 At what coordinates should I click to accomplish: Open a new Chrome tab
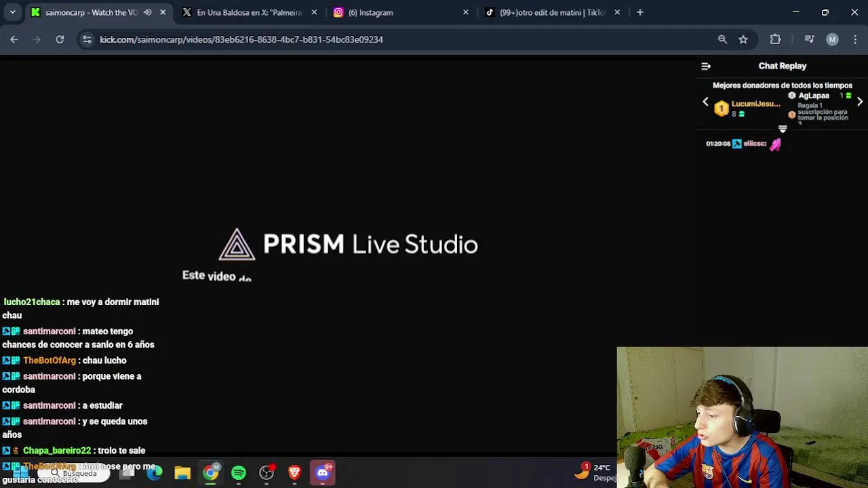[640, 12]
